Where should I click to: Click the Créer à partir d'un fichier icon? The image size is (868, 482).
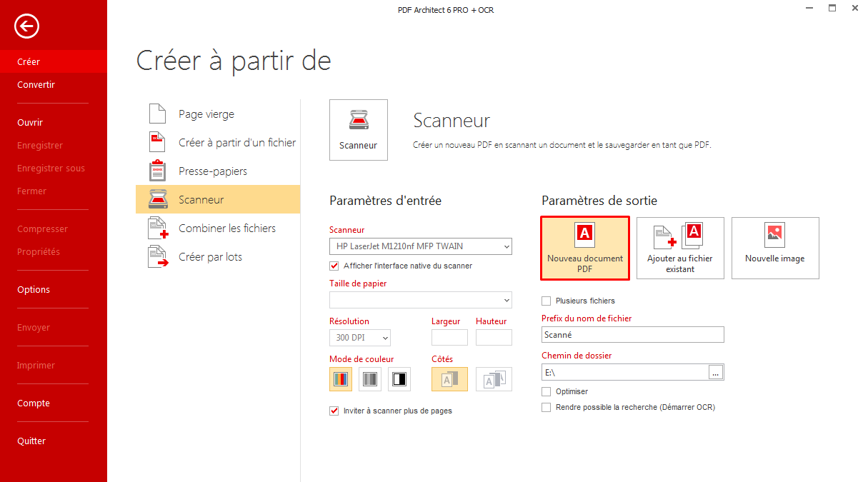coord(157,143)
